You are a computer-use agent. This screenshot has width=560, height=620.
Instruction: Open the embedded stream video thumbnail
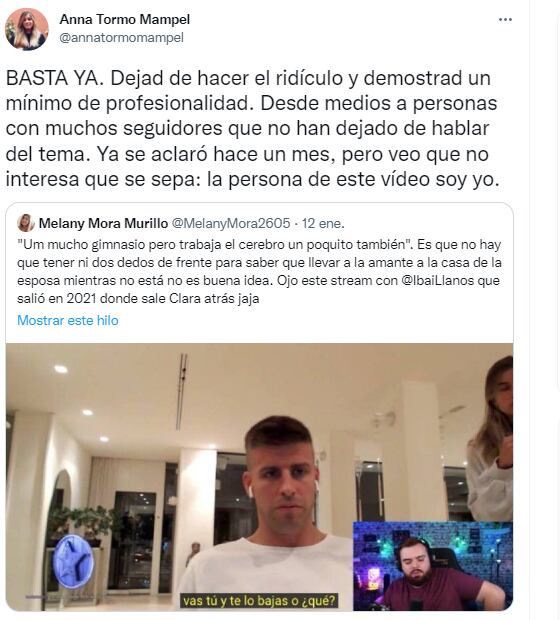[259, 477]
